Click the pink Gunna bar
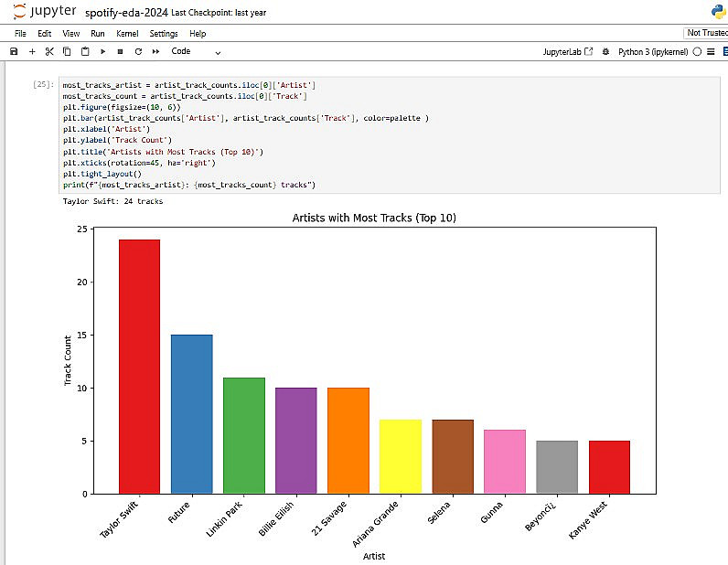 coord(505,462)
